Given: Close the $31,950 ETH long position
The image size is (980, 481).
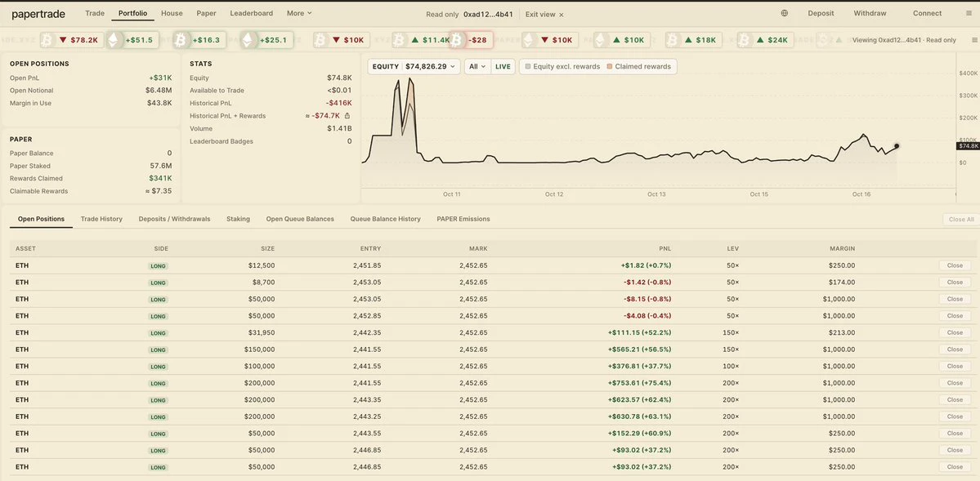Looking at the screenshot, I should [x=955, y=333].
